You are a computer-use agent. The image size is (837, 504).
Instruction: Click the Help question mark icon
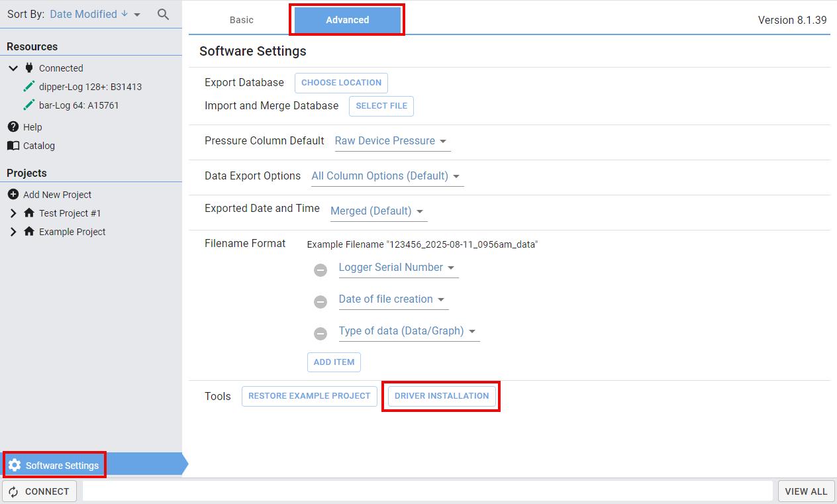13,126
